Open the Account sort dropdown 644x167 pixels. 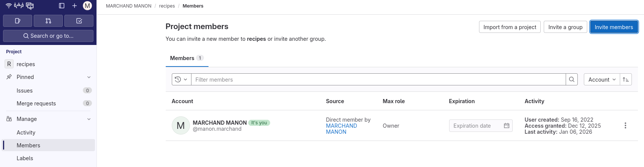602,79
